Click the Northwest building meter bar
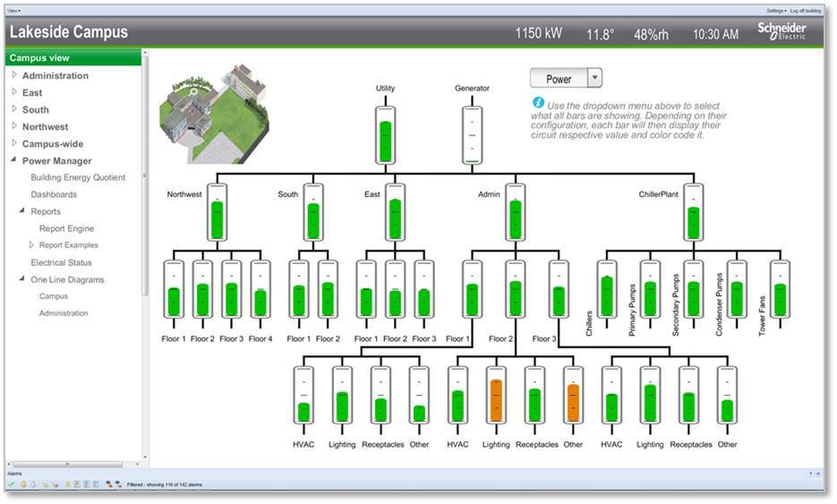The width and height of the screenshot is (837, 504). 217,213
